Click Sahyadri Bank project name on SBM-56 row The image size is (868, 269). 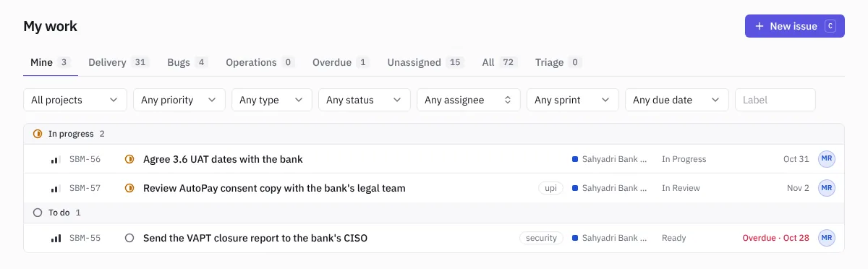(615, 159)
